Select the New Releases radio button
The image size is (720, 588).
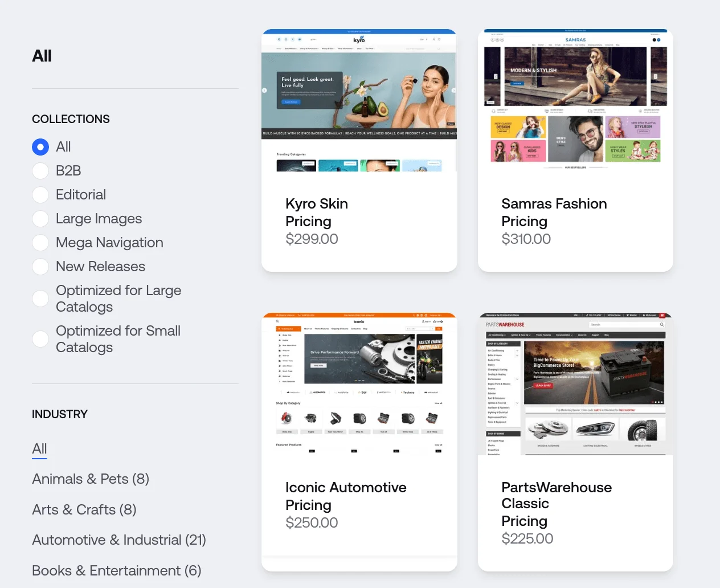coord(40,267)
